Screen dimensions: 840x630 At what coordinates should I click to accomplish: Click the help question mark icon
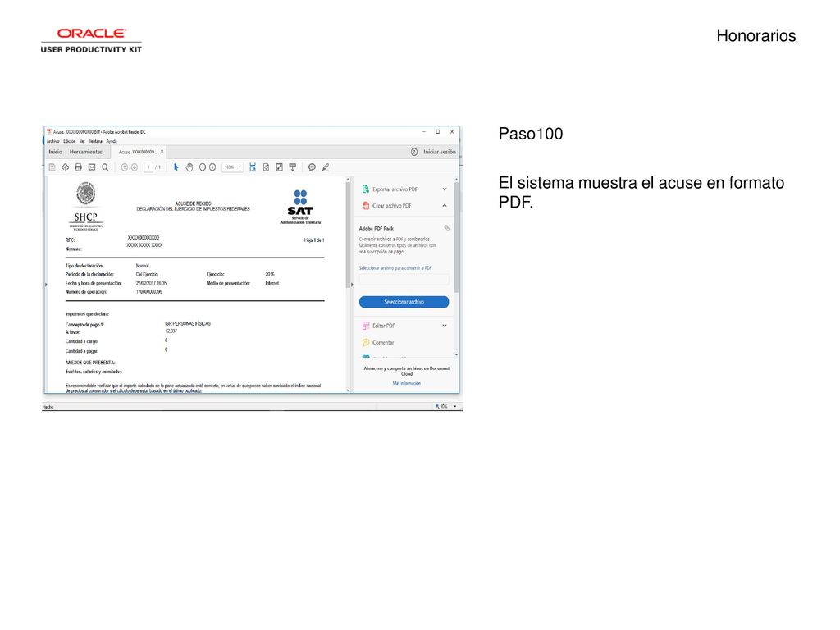pos(414,152)
